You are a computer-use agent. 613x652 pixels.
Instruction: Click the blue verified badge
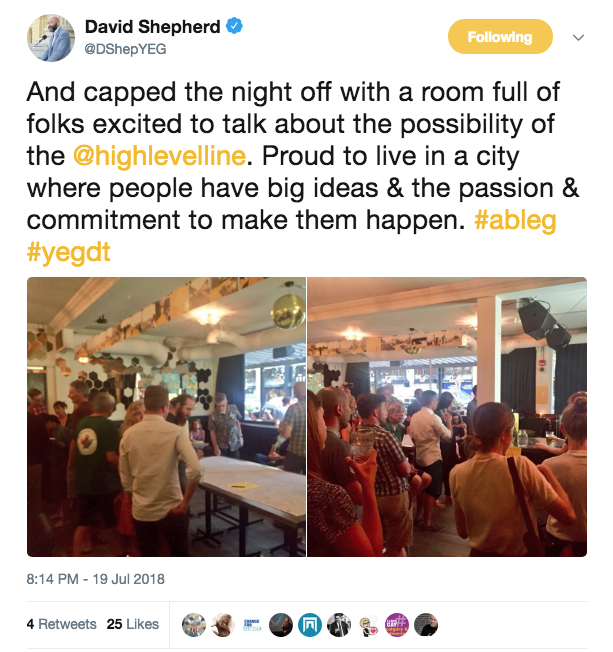click(234, 27)
